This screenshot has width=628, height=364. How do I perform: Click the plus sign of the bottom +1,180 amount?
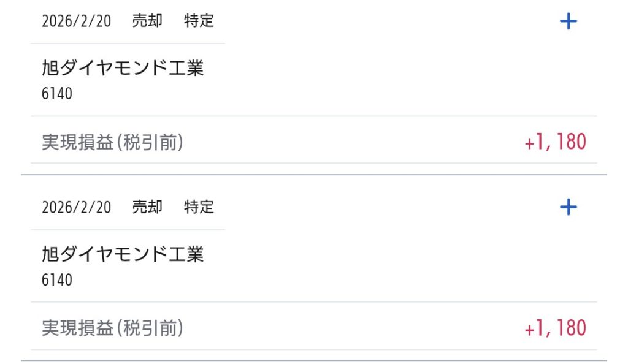[530, 330]
